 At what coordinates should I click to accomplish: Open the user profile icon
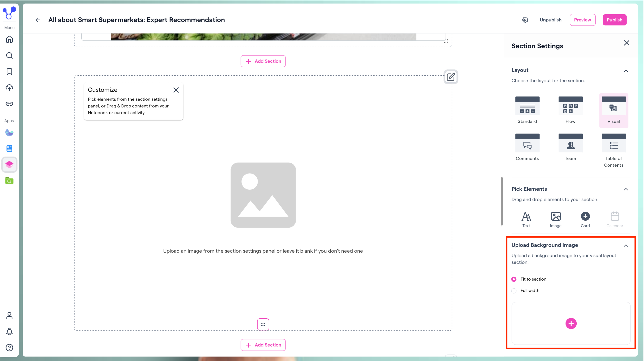(9, 316)
